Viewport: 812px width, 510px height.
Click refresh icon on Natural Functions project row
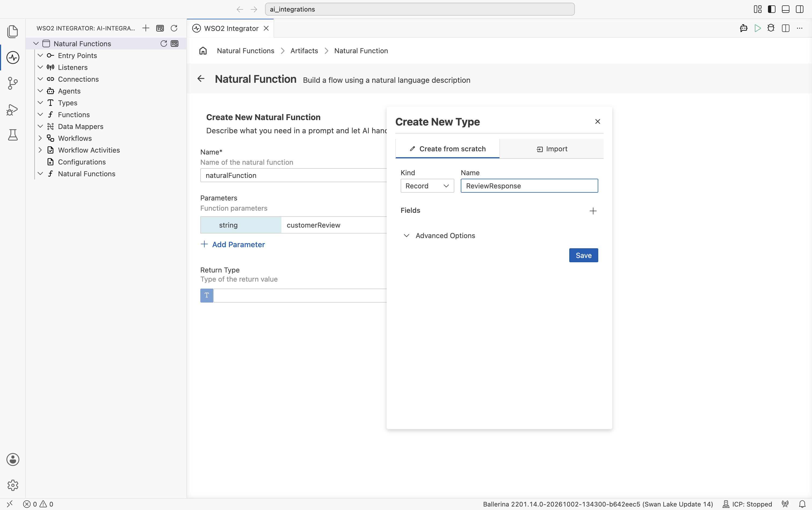pos(164,44)
